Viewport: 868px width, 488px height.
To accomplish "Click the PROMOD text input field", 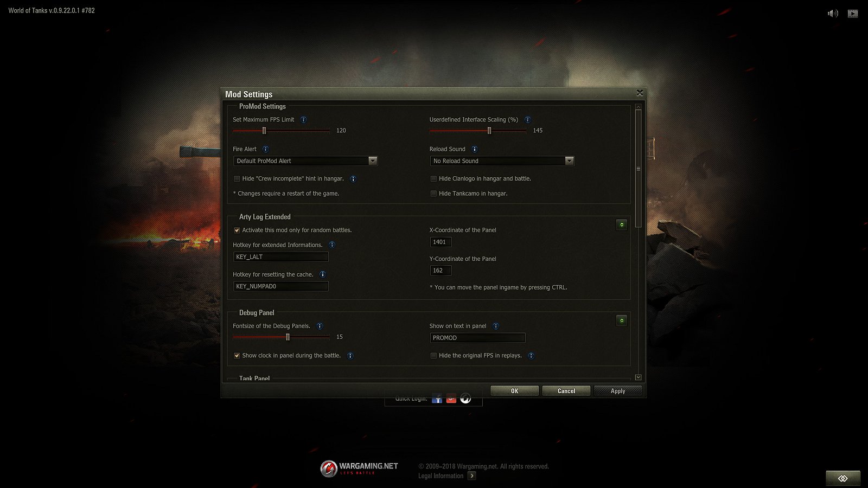I will [x=477, y=338].
